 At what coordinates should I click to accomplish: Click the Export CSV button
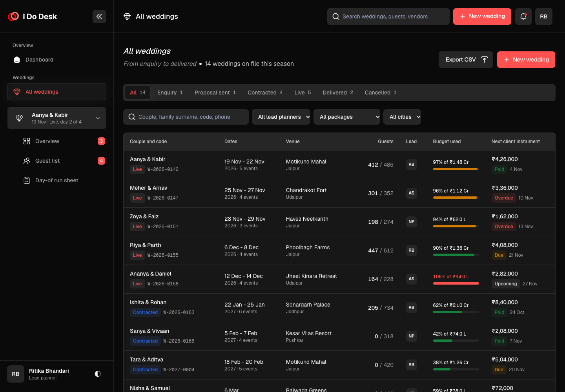coord(466,60)
